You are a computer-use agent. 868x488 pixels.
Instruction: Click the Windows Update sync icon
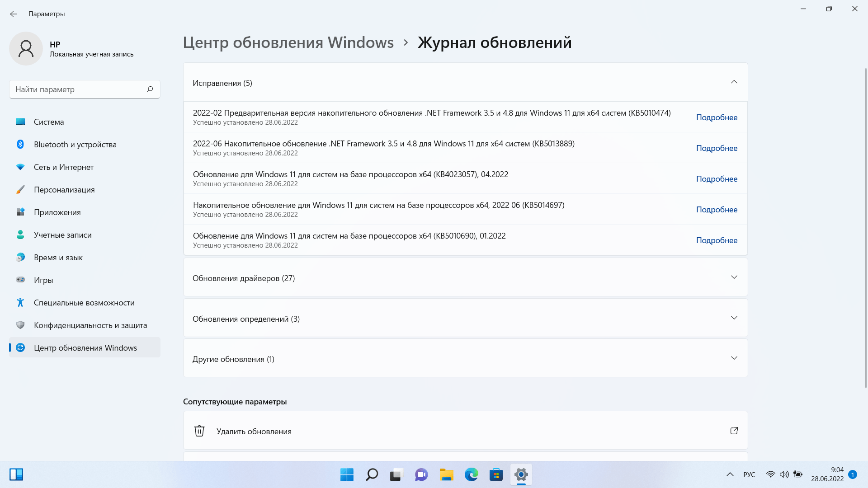pyautogui.click(x=20, y=347)
